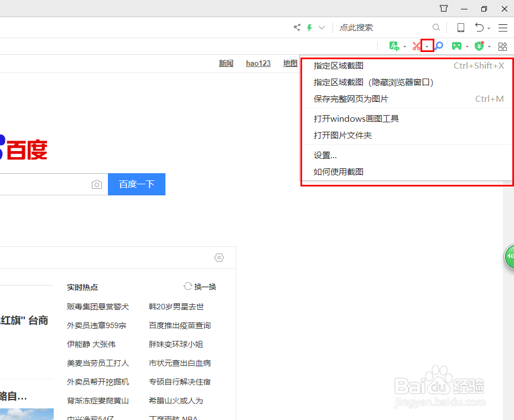Image resolution: width=514 pixels, height=420 pixels.
Task: Open the green translate tool icon
Action: (394, 46)
